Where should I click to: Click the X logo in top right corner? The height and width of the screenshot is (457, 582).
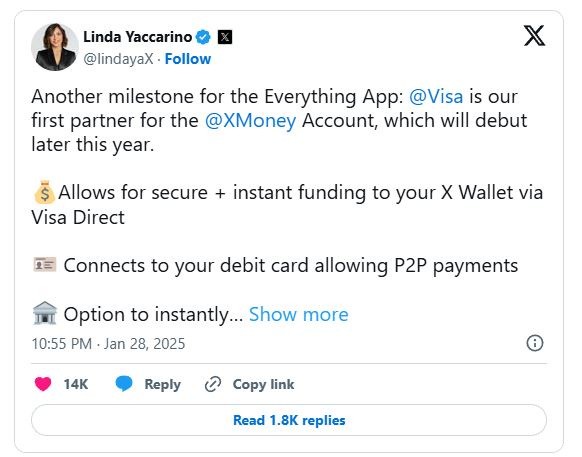pyautogui.click(x=534, y=36)
